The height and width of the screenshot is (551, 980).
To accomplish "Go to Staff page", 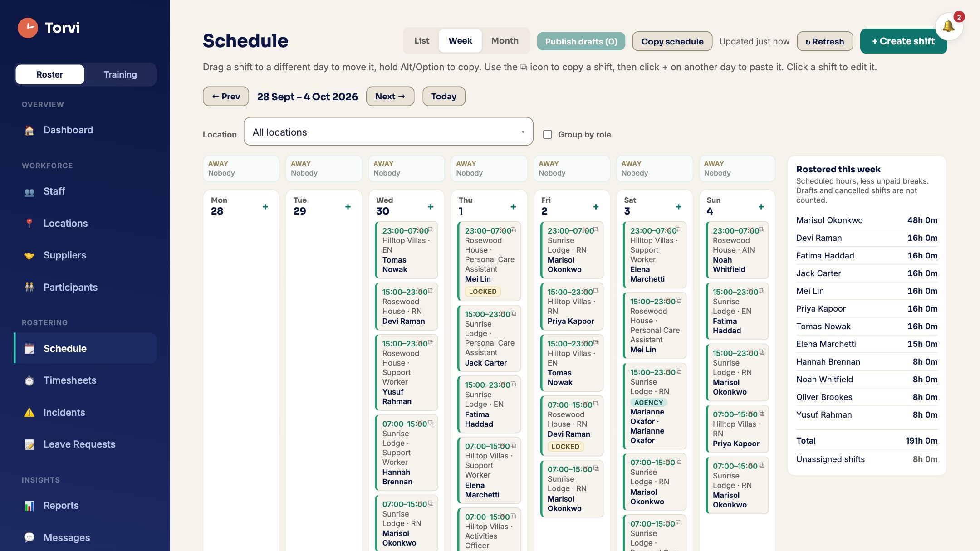I will pos(85,191).
